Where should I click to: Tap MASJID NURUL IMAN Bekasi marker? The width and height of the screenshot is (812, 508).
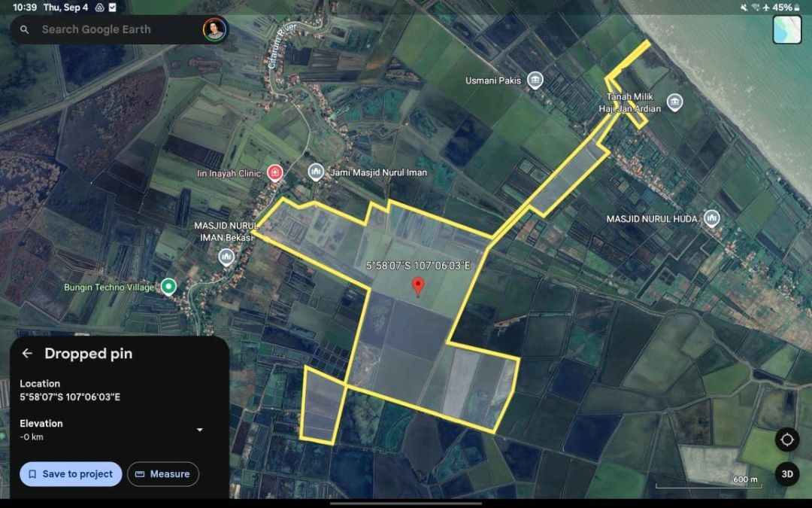click(x=226, y=258)
